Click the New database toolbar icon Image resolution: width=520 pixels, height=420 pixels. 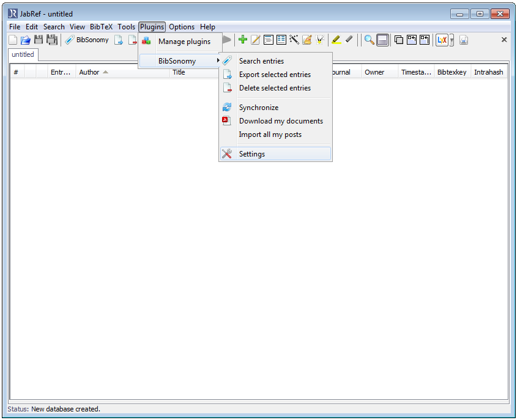(13, 40)
